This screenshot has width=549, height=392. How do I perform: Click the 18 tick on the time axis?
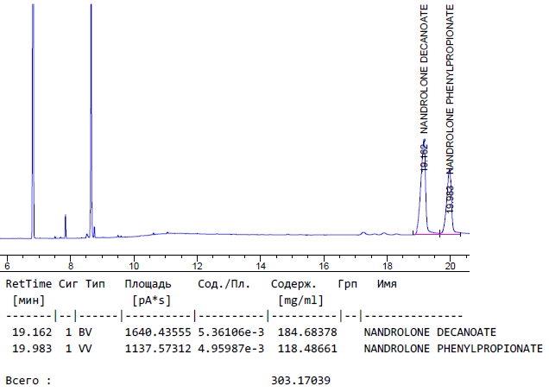(387, 268)
